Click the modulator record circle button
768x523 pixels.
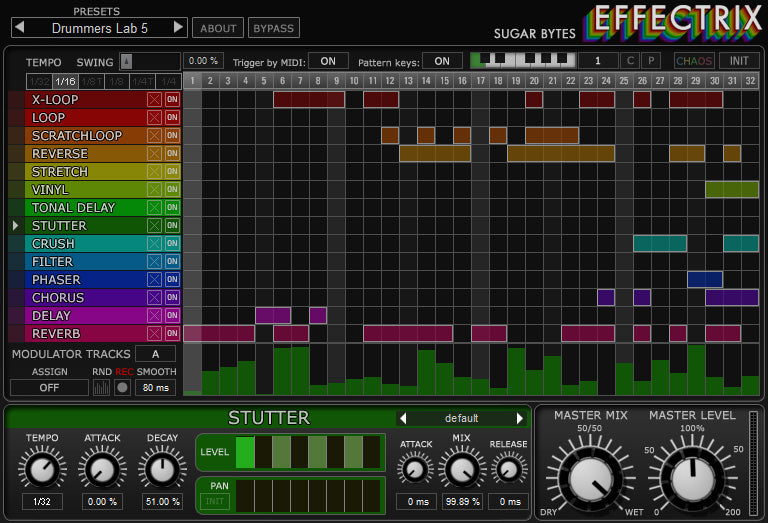tap(122, 388)
